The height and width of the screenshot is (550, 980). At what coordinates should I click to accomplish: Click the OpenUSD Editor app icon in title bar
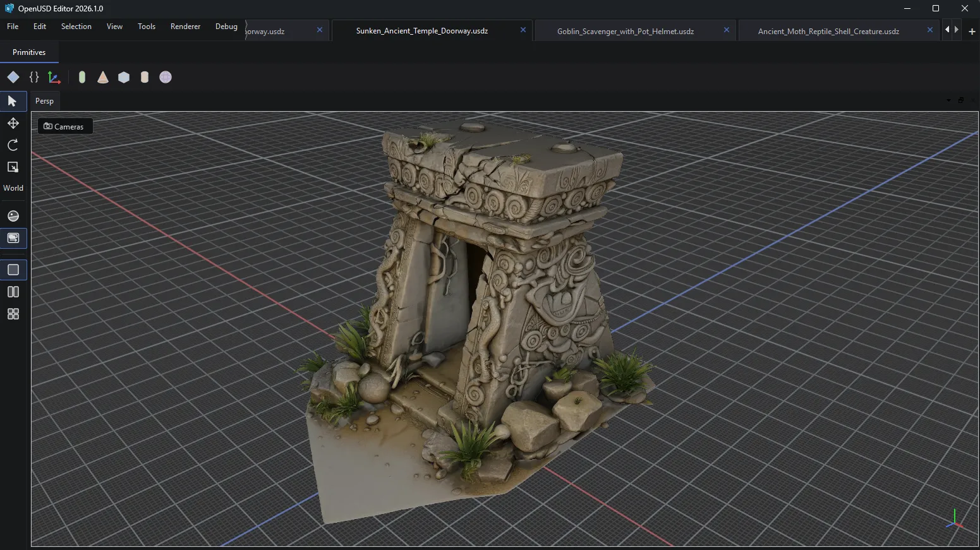(x=9, y=8)
